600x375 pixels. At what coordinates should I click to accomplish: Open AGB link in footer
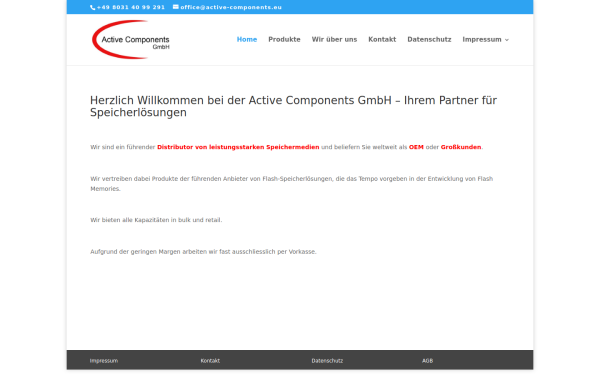tap(427, 361)
